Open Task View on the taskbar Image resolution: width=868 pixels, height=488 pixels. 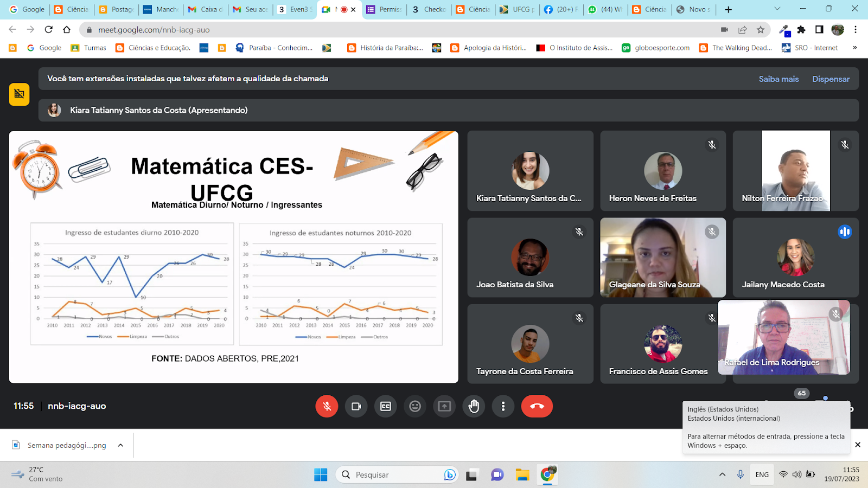click(472, 475)
